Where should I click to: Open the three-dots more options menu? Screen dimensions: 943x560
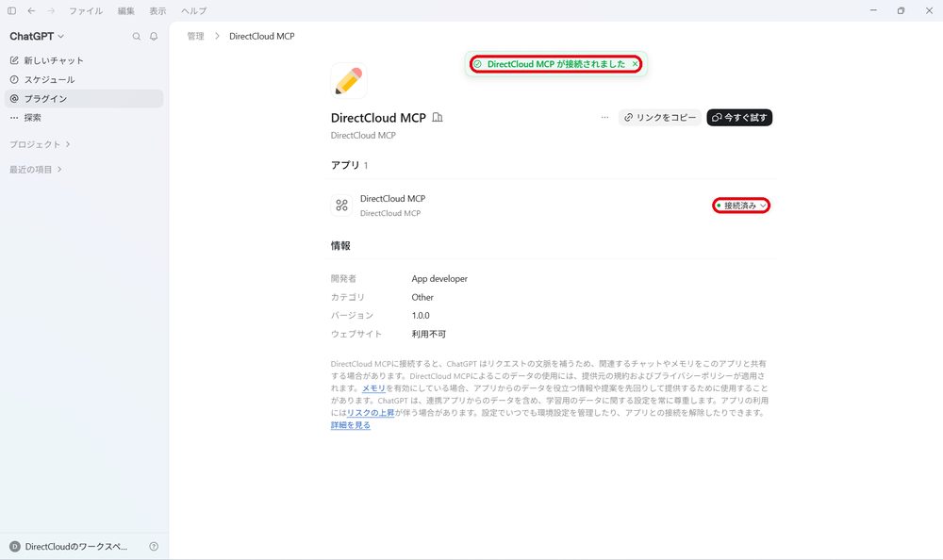point(604,117)
